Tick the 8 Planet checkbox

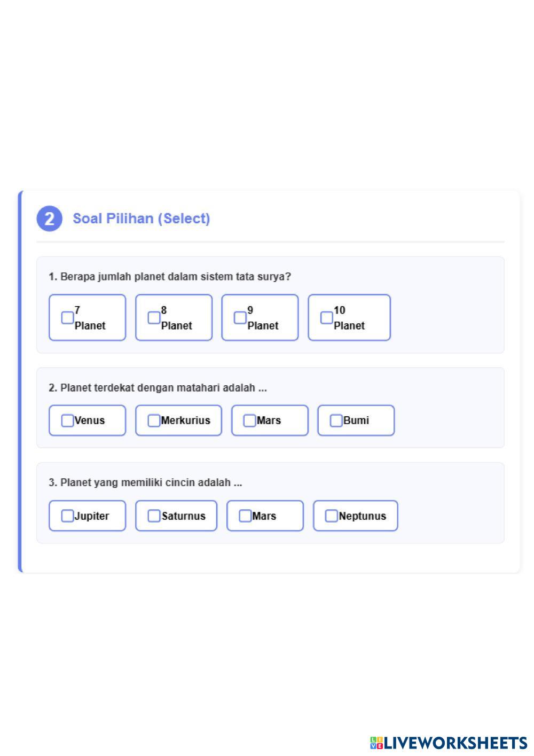tap(154, 318)
